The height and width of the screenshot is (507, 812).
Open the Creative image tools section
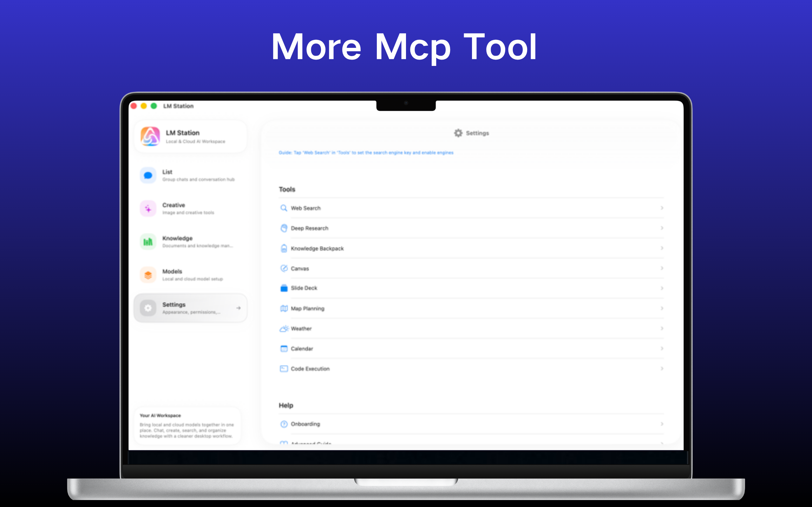click(x=190, y=208)
